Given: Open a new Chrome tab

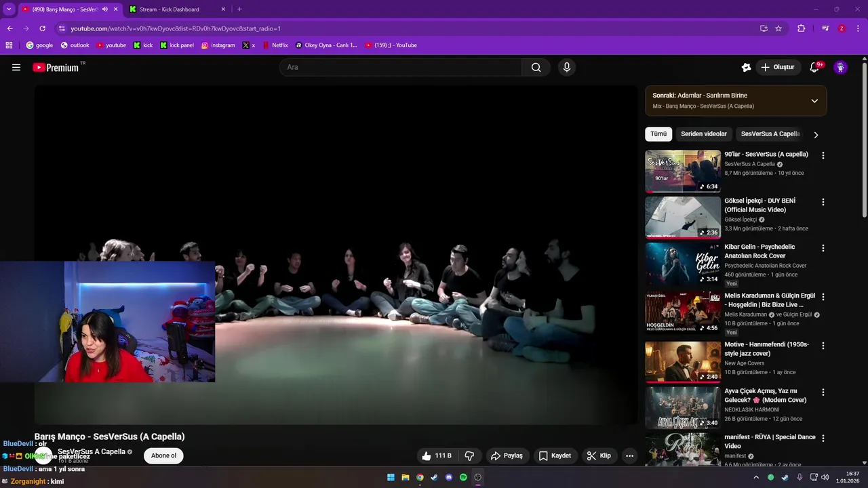Looking at the screenshot, I should (x=239, y=9).
